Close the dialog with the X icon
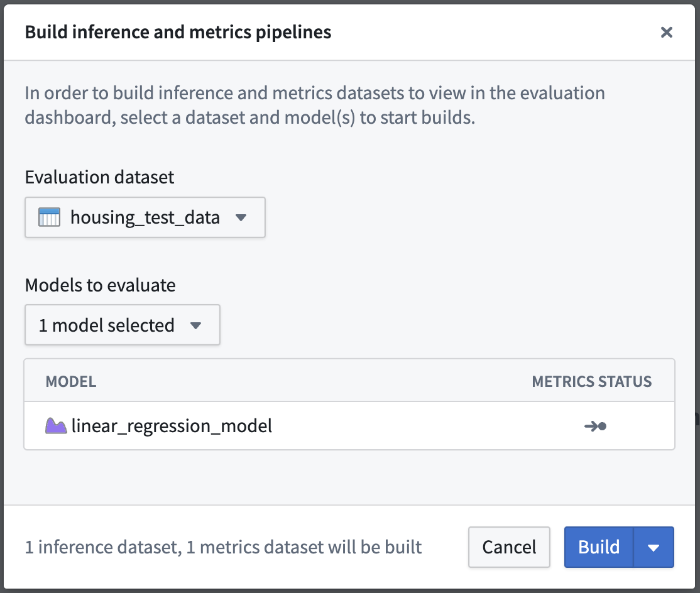Viewport: 700px width, 593px height. point(667,32)
